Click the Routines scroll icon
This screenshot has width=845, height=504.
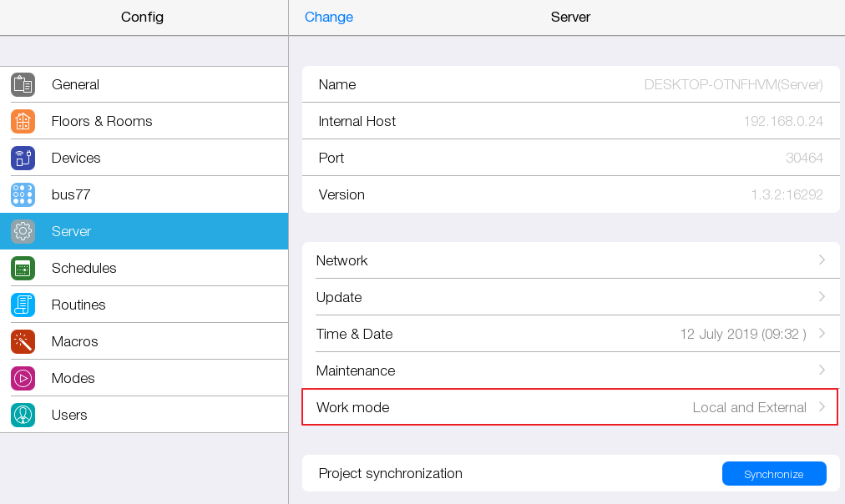click(x=23, y=305)
